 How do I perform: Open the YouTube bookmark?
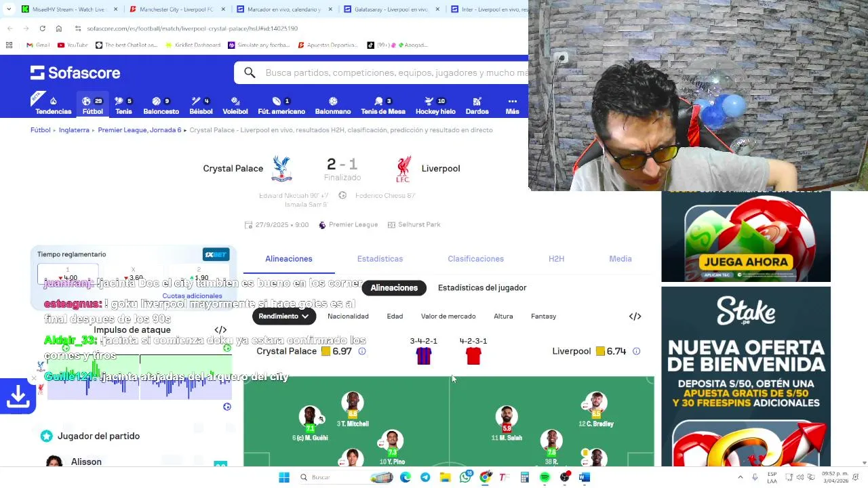[x=73, y=45]
